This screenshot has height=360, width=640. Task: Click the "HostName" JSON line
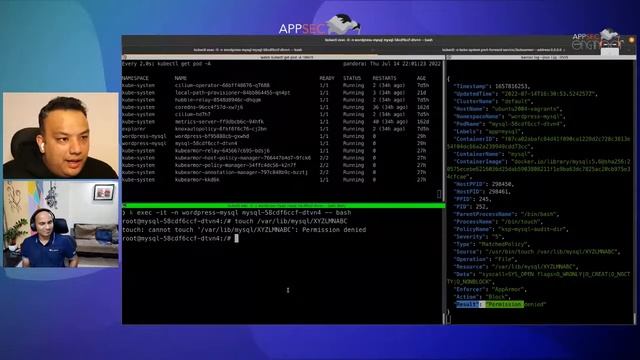pyautogui.click(x=508, y=109)
